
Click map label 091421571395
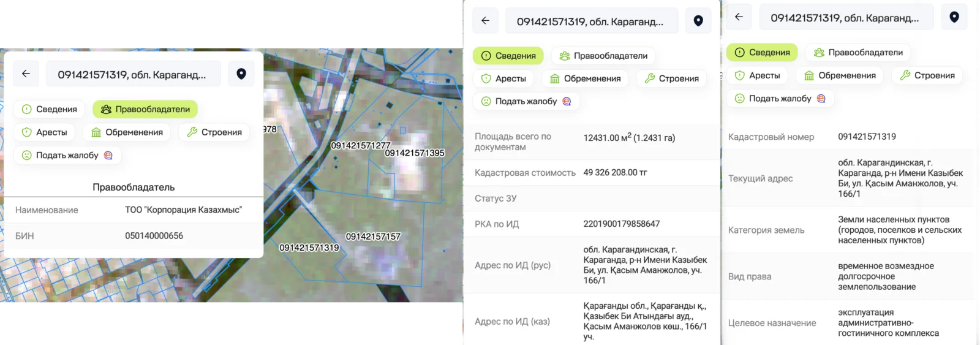pyautogui.click(x=415, y=153)
